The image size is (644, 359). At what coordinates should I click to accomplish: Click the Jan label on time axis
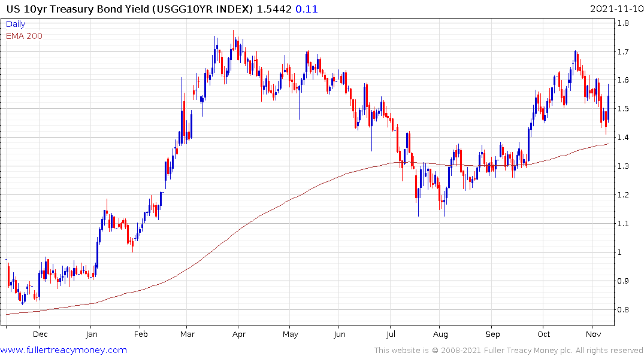tap(91, 334)
